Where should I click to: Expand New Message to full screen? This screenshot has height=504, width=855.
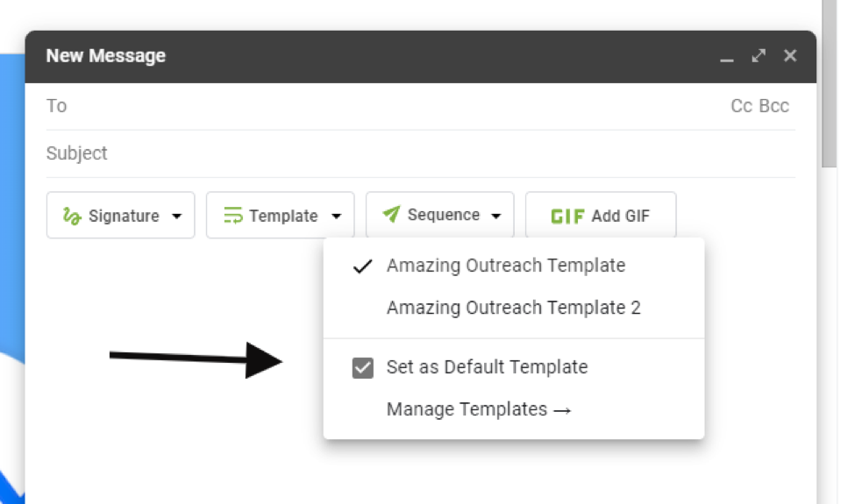759,56
